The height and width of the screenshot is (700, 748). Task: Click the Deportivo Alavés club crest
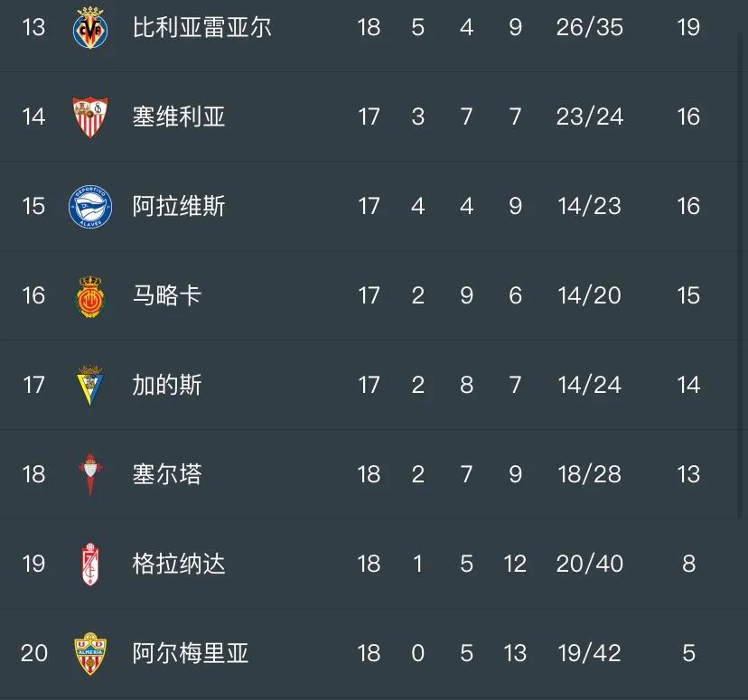coord(90,207)
